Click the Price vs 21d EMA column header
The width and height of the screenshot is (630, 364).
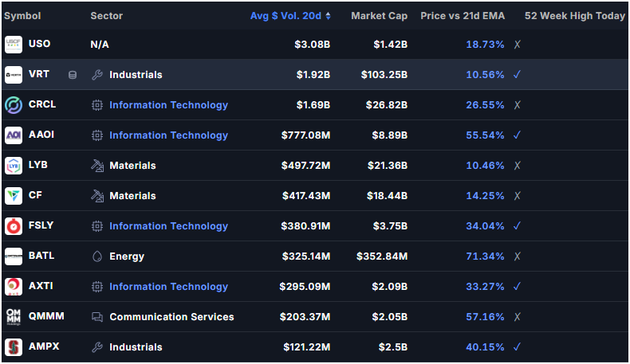click(463, 16)
